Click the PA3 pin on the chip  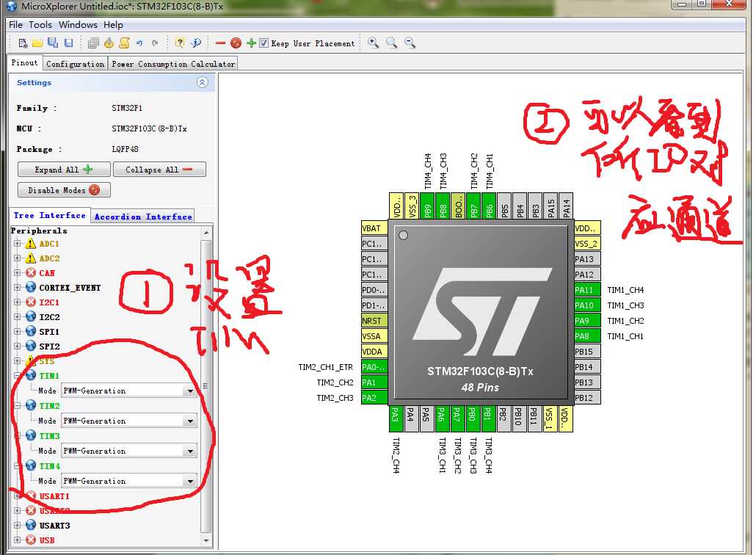pos(396,418)
